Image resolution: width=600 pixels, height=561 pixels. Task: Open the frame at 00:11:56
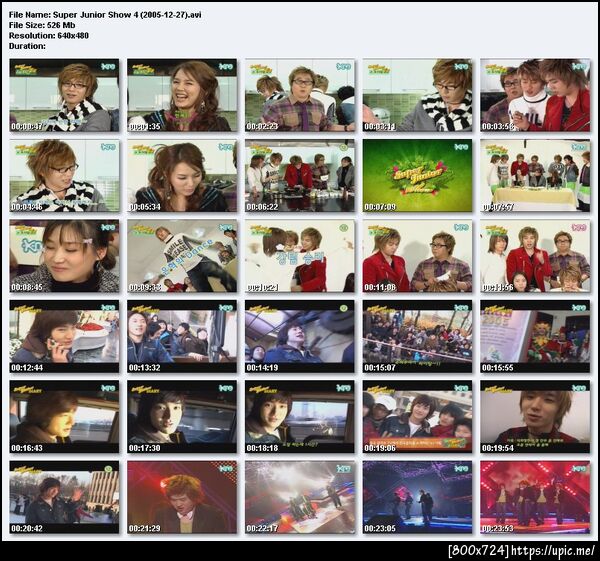point(535,256)
